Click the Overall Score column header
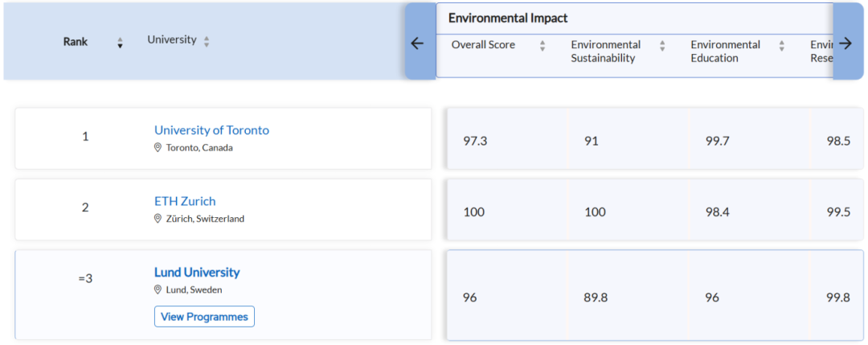Viewport: 868px width, 345px height. point(483,45)
